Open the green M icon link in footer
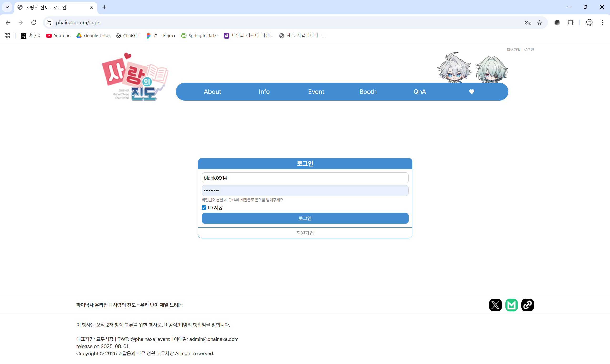Screen dimensions: 610x364 511,305
